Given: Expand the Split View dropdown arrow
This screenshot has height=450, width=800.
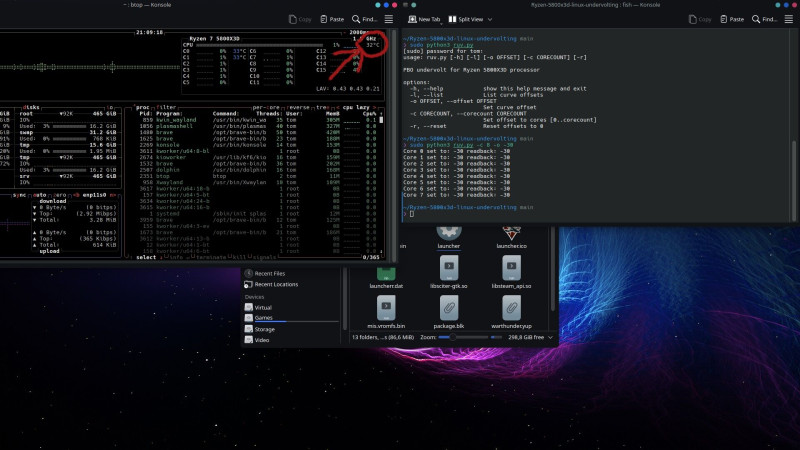Looking at the screenshot, I should pos(490,19).
